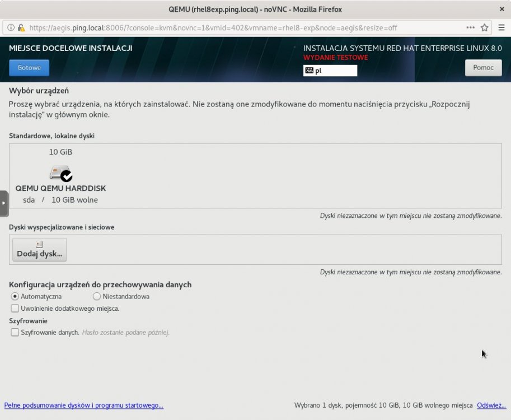The height and width of the screenshot is (420, 511).
Task: Select the Automatyczna radio button
Action: (x=15, y=296)
